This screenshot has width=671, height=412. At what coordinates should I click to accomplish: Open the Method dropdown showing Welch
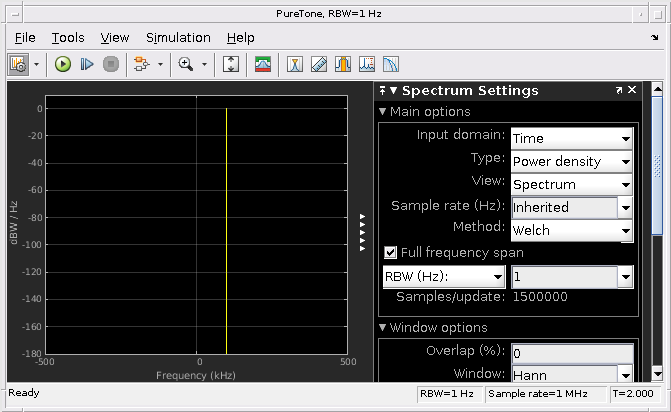click(x=572, y=230)
